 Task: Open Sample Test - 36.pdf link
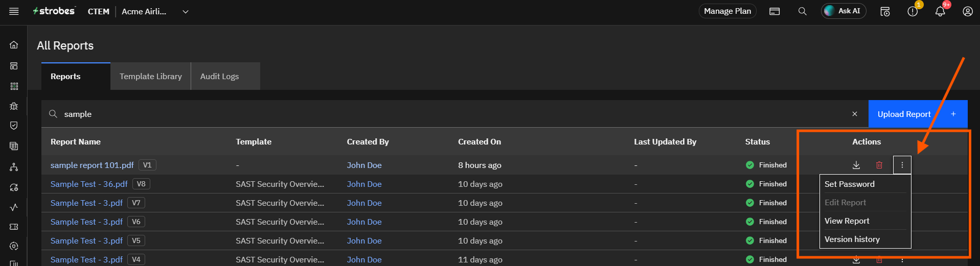pos(89,184)
